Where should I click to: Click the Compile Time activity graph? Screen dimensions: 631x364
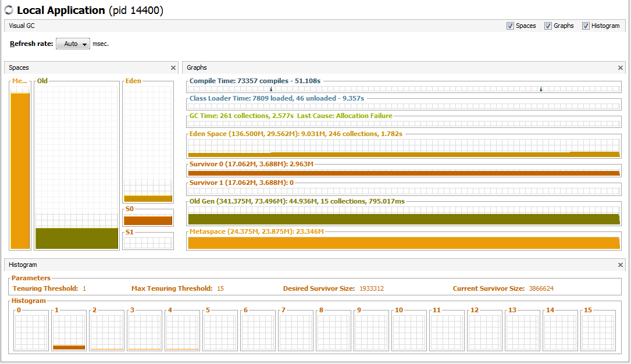click(404, 89)
